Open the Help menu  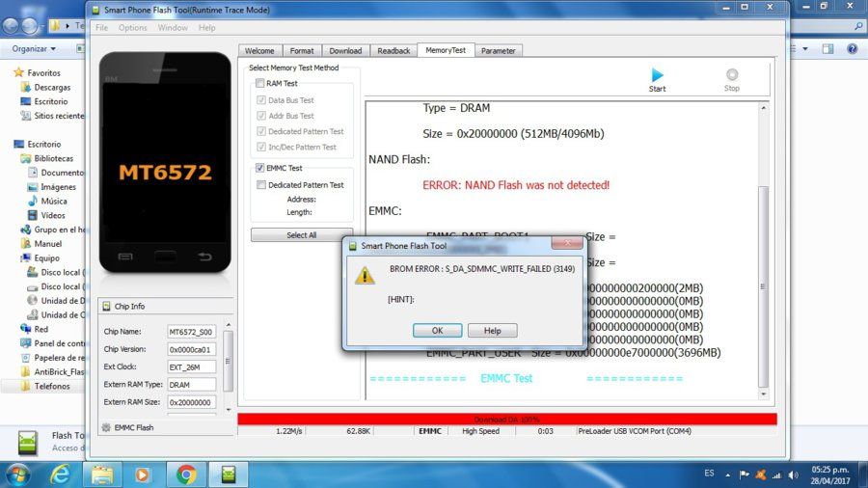click(x=207, y=28)
